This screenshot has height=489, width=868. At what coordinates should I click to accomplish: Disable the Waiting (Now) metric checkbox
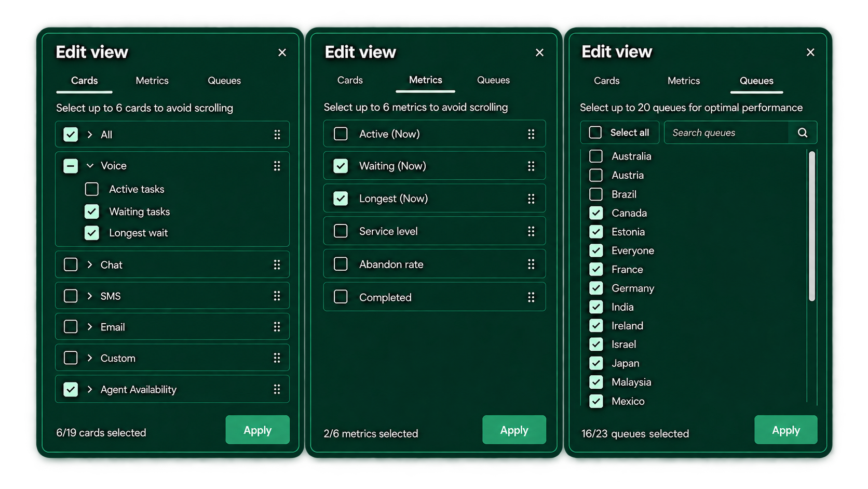tap(341, 166)
